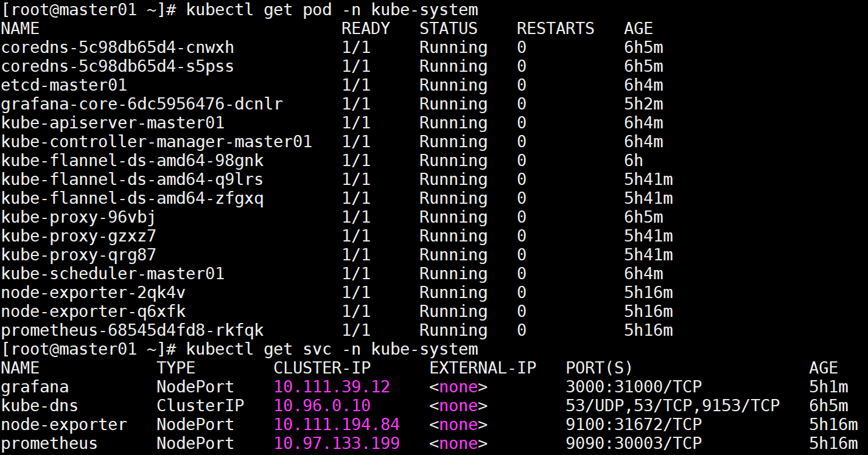Screen dimensions: 868x455
Task: Click kube-proxy-gzxz7 pod name
Action: pyautogui.click(x=79, y=236)
